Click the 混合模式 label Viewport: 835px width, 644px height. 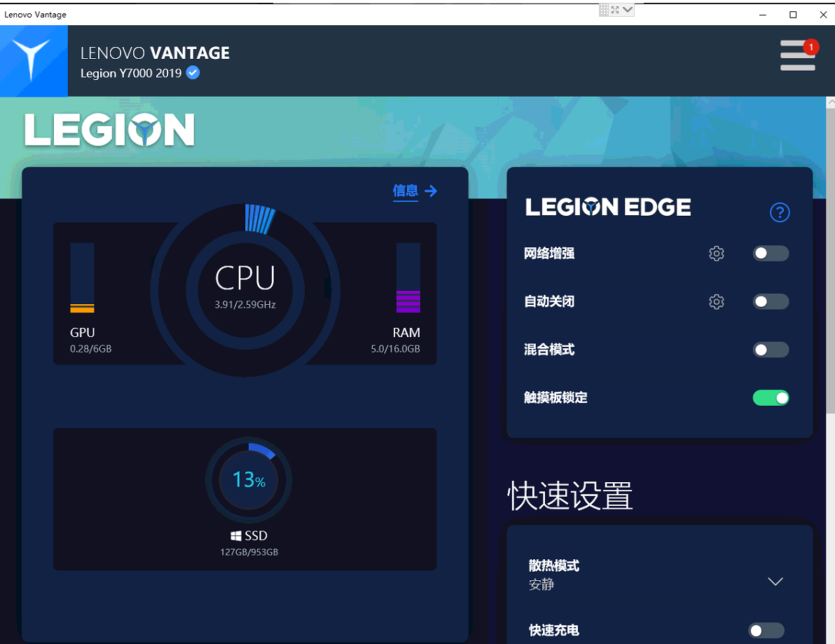pyautogui.click(x=549, y=350)
